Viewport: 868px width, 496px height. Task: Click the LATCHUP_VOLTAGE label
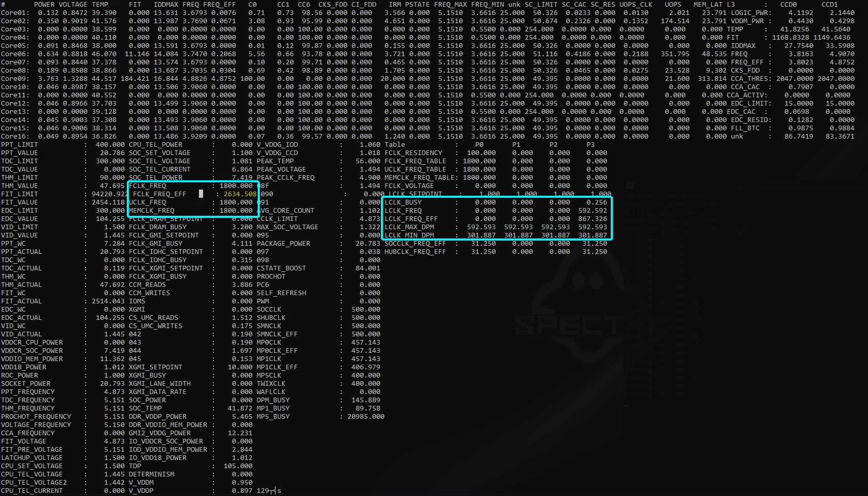32,458
